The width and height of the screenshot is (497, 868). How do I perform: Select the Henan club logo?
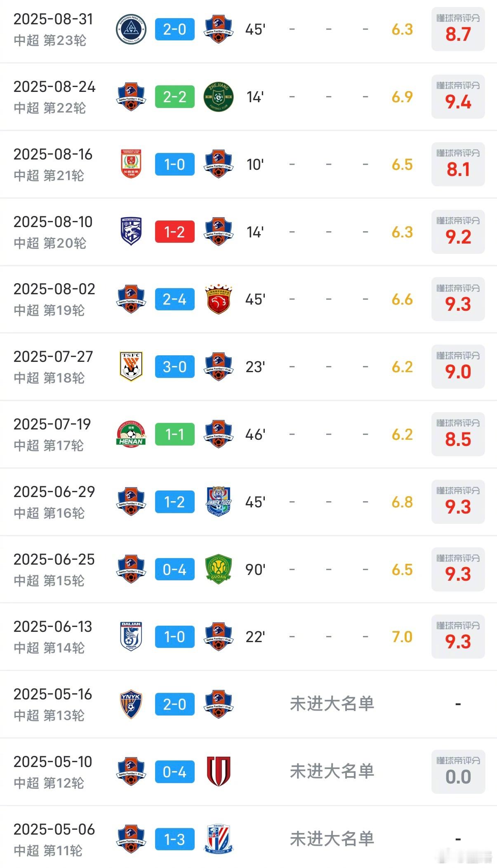[131, 434]
